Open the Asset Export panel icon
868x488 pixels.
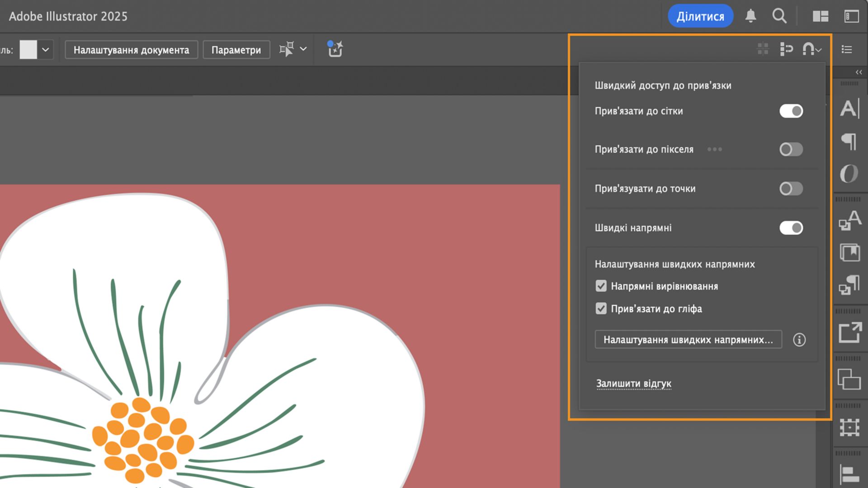click(850, 333)
